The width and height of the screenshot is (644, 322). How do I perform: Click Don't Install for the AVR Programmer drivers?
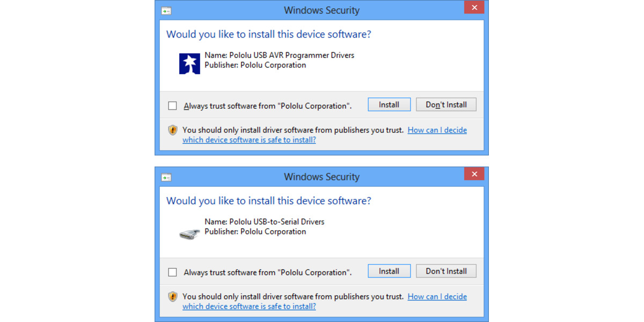[446, 104]
